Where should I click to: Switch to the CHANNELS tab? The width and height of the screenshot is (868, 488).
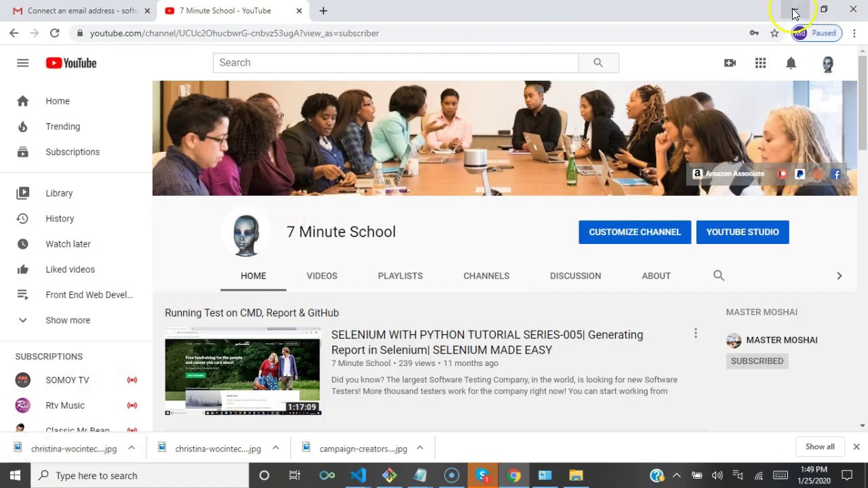(486, 276)
